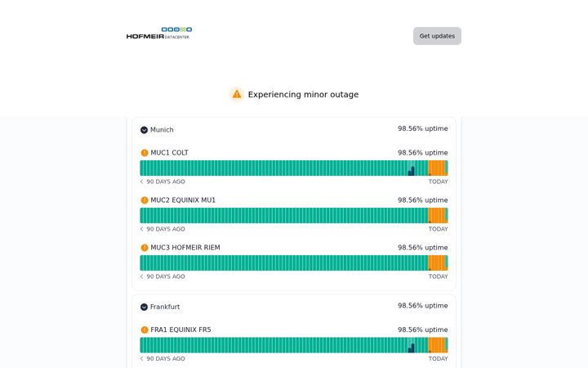Click the green uptime segment on MUC1 COLT bar
The image size is (588, 368).
tap(274, 168)
